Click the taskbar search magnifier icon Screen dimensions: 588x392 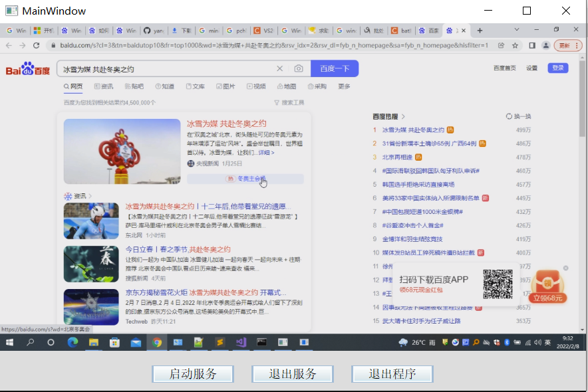31,342
